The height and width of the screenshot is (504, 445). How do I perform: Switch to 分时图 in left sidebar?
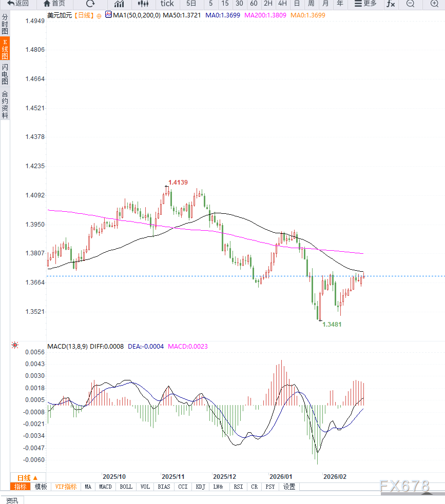tap(5, 24)
